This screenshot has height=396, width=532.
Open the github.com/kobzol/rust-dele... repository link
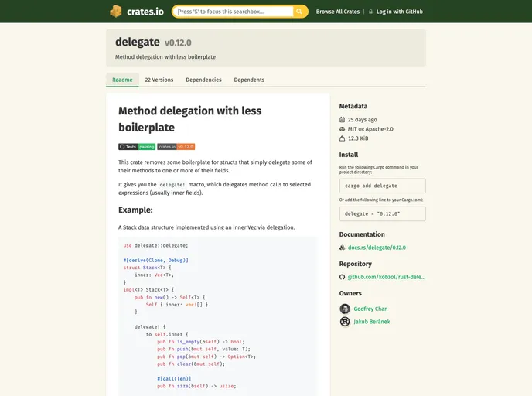[387, 277]
